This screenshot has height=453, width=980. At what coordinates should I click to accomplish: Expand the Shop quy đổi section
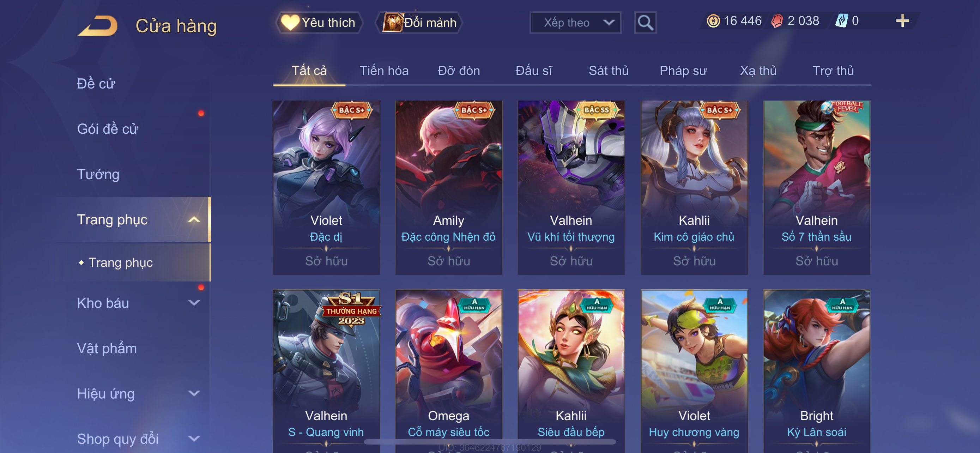[x=194, y=439]
